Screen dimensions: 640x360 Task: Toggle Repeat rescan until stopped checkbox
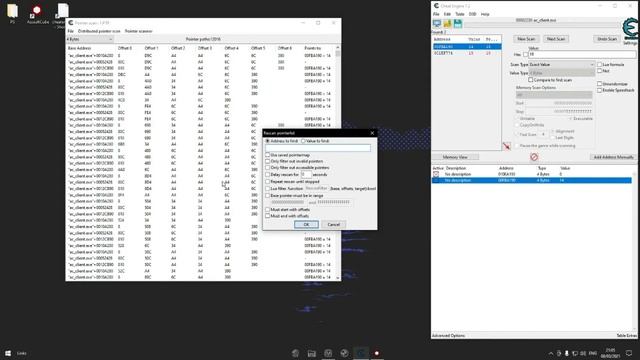[268, 182]
